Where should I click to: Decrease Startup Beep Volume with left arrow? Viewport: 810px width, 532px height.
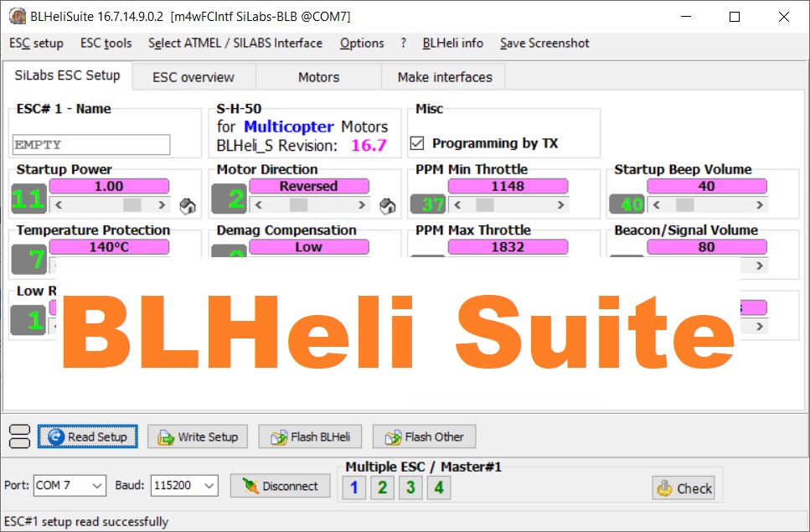pos(656,205)
